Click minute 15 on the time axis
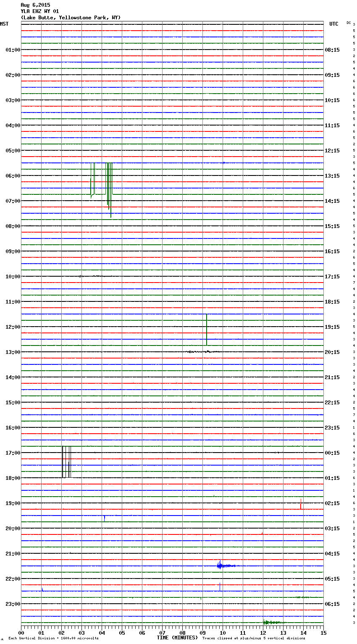The width and height of the screenshot is (357, 644). (x=323, y=633)
